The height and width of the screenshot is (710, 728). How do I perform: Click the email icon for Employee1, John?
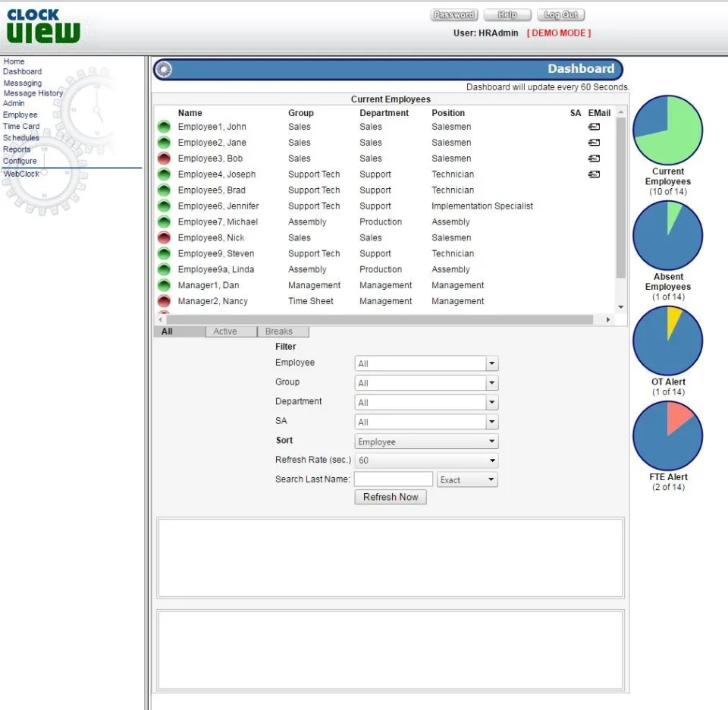pos(594,127)
